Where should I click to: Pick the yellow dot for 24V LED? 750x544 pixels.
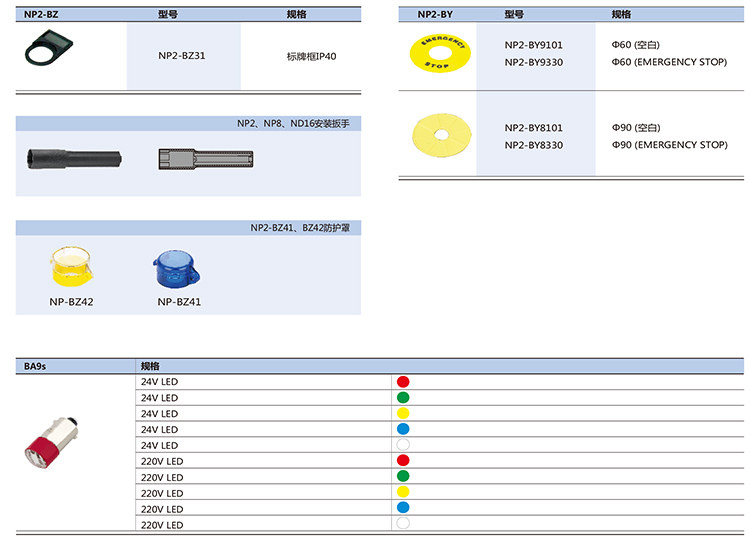[403, 414]
